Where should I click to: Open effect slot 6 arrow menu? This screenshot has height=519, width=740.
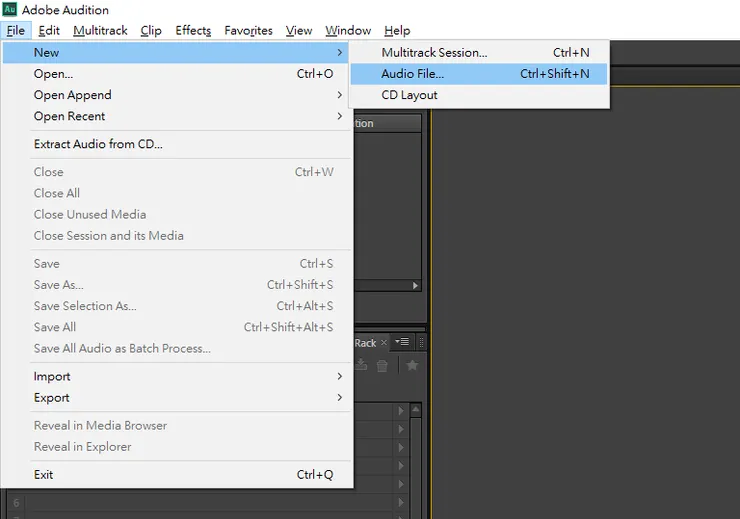[401, 502]
